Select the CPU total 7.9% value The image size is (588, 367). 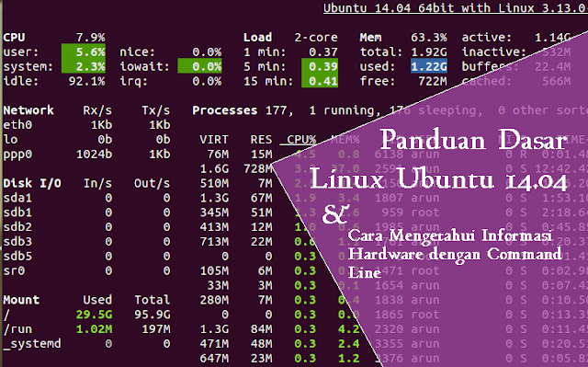(91, 38)
